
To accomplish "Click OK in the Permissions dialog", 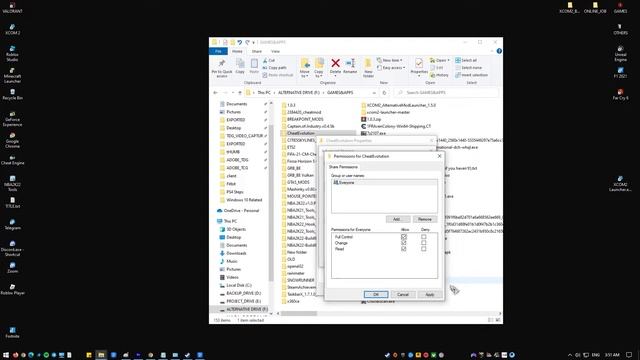I will [376, 294].
